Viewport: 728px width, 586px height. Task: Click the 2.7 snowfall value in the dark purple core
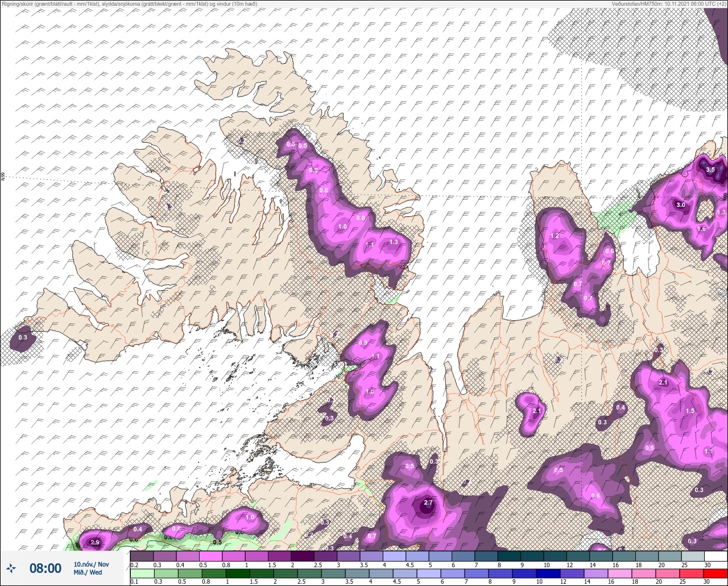coord(429,503)
